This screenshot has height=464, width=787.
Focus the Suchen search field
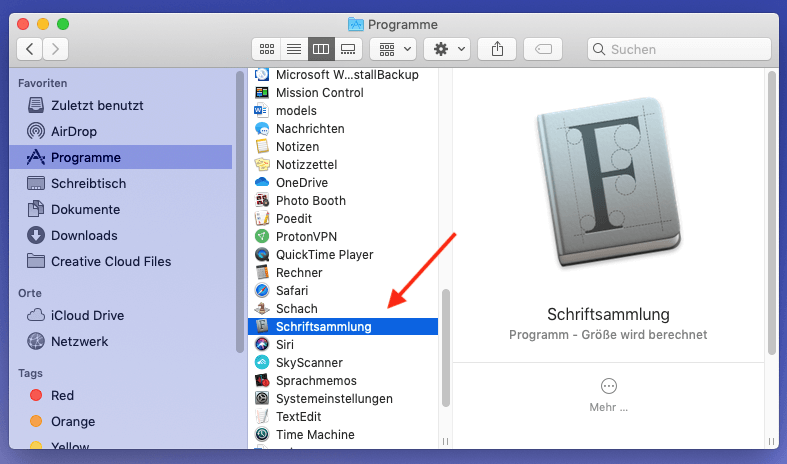679,49
